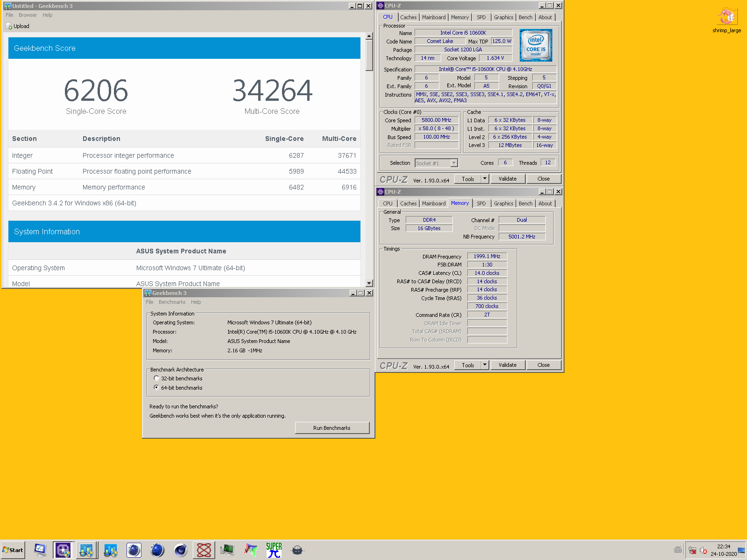Screen dimensions: 747x560
Task: Click the cat gauge taskbar icon
Action: click(297, 550)
